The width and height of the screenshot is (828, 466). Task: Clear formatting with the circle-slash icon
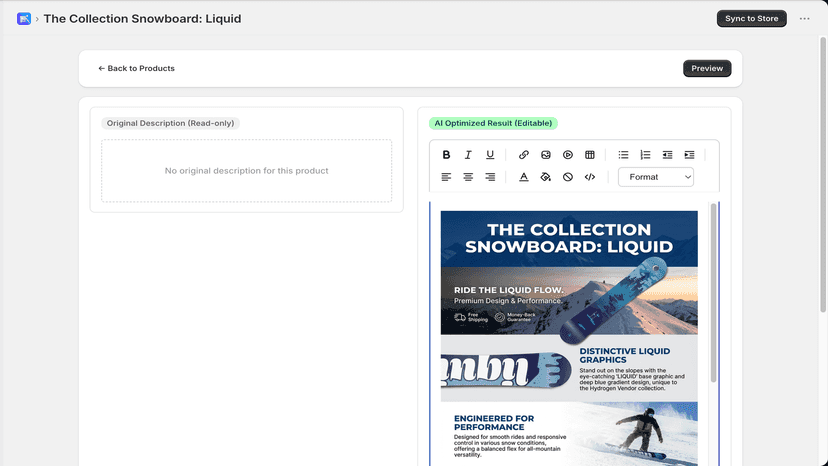click(x=568, y=177)
